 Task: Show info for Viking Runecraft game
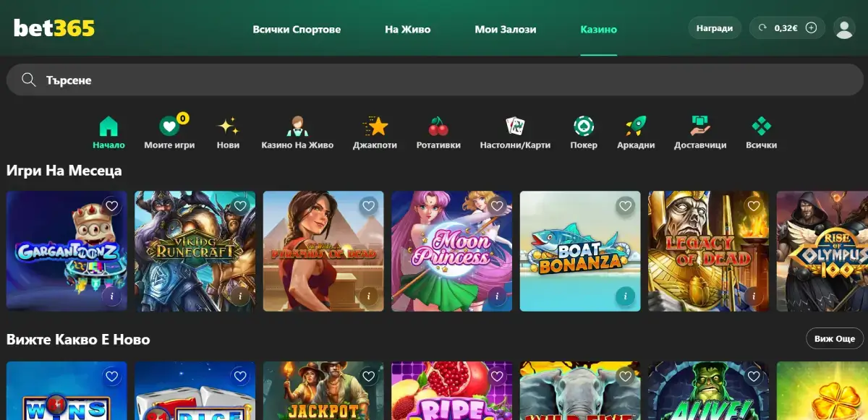click(239, 296)
